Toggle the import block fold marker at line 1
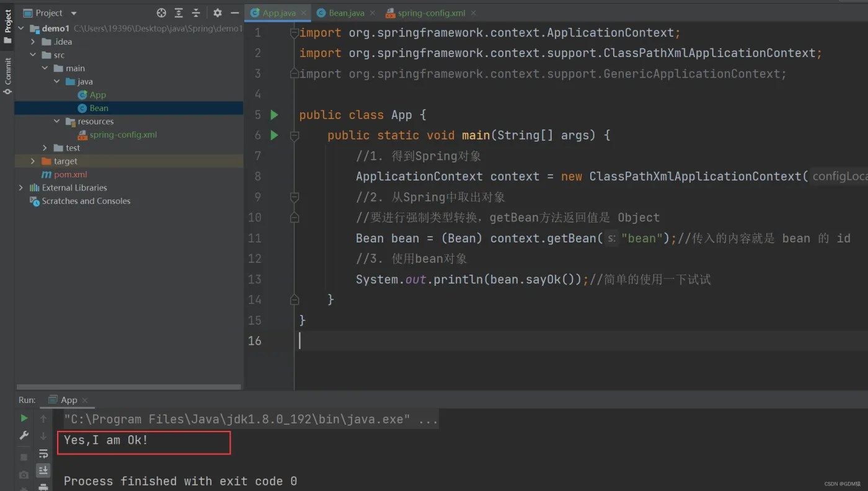 [x=294, y=33]
